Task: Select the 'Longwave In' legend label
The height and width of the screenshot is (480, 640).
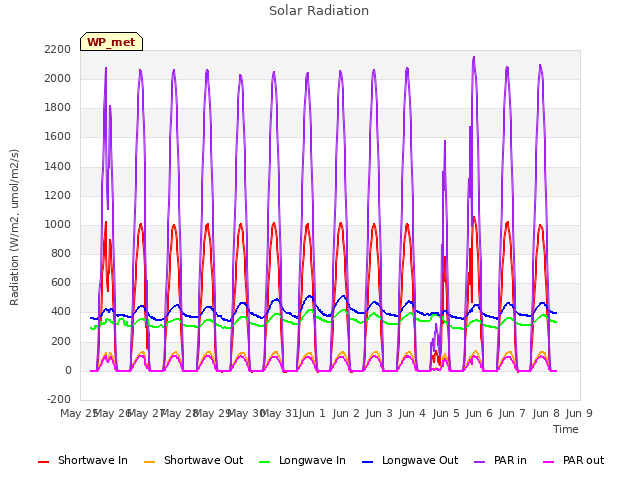Action: click(x=312, y=460)
